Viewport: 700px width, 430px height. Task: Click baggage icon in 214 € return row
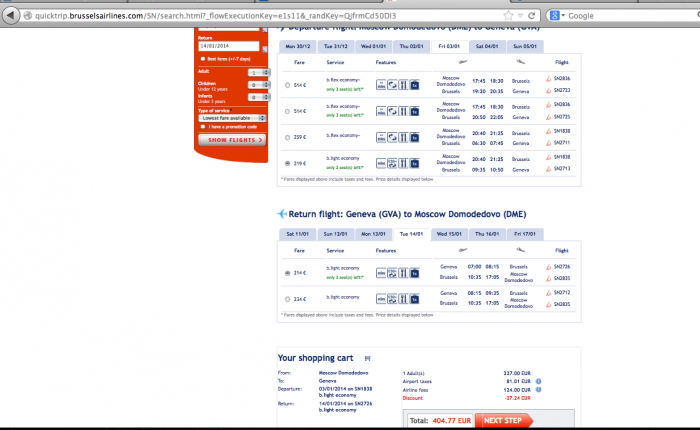coord(415,273)
